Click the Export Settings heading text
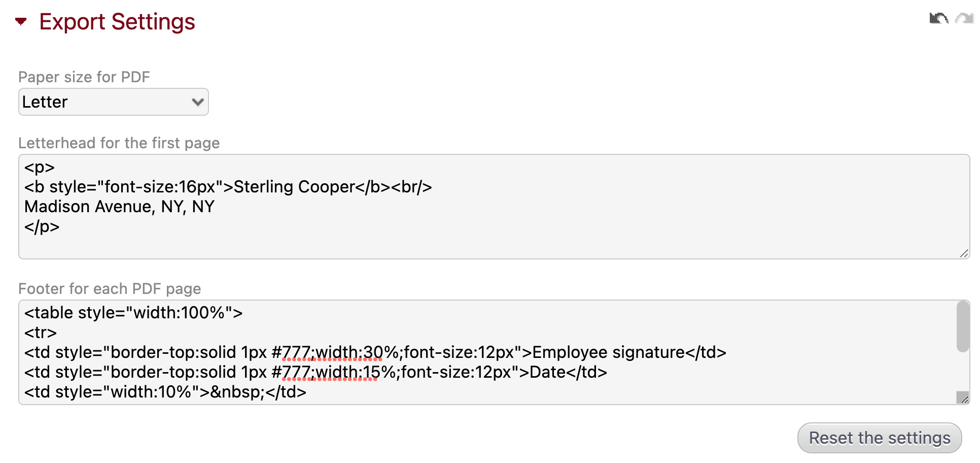The width and height of the screenshot is (980, 463). click(x=117, y=22)
